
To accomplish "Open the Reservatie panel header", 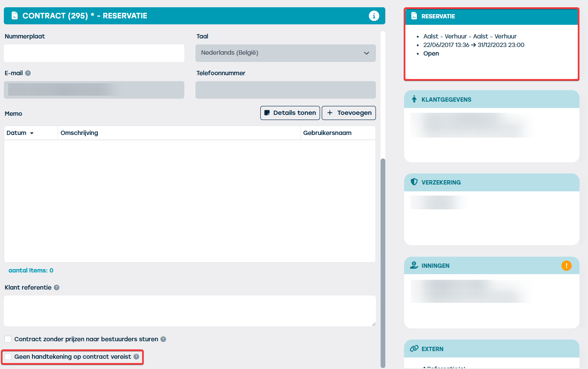I will (492, 16).
